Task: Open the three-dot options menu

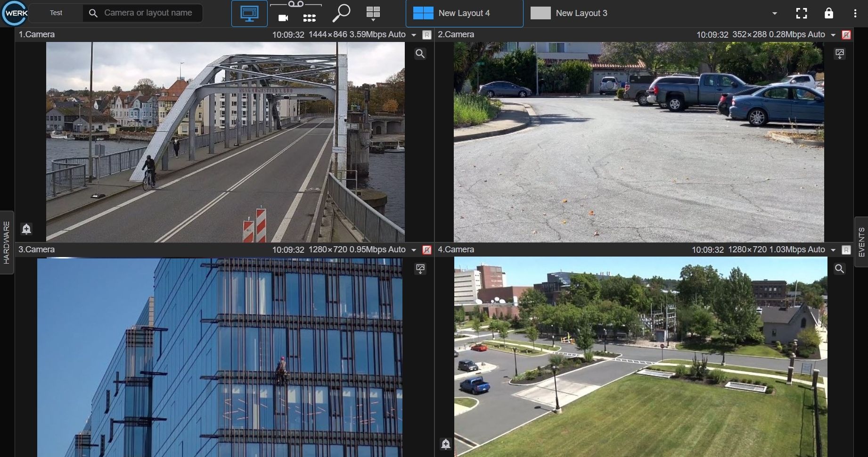Action: point(855,13)
